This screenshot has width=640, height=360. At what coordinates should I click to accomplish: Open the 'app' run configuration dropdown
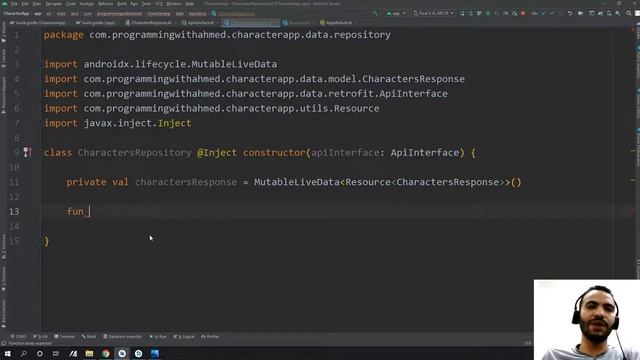[x=396, y=13]
